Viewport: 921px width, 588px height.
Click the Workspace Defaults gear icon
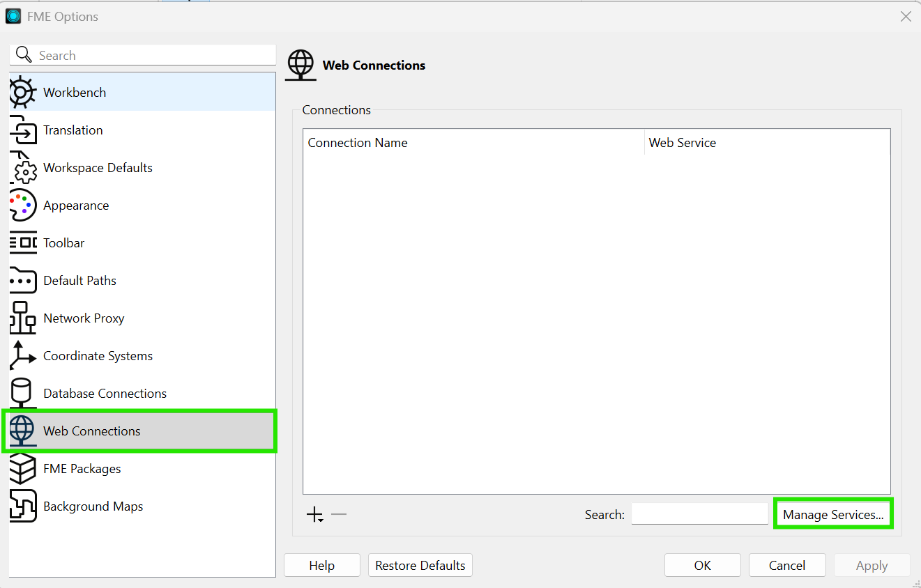22,167
